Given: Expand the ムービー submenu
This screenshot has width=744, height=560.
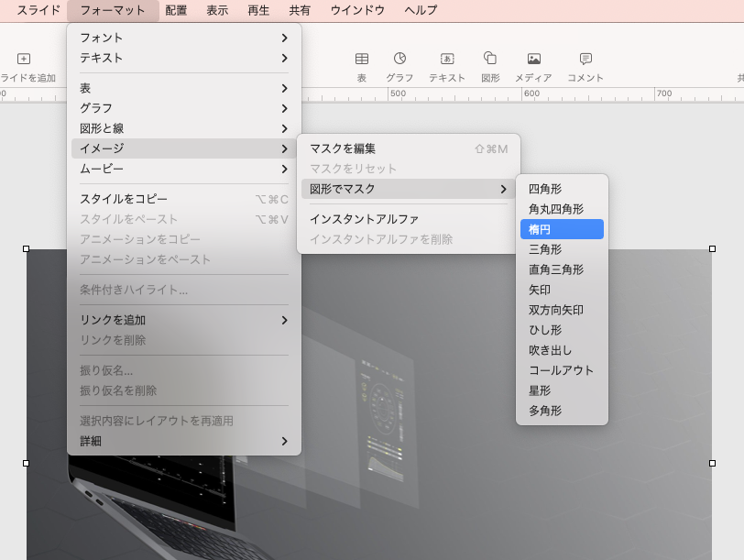Looking at the screenshot, I should click(184, 169).
